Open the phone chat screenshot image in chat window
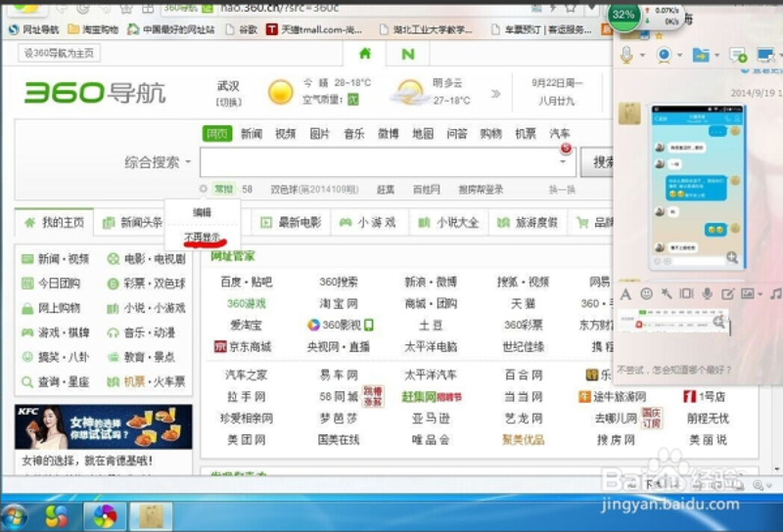783x532 pixels. (x=698, y=187)
